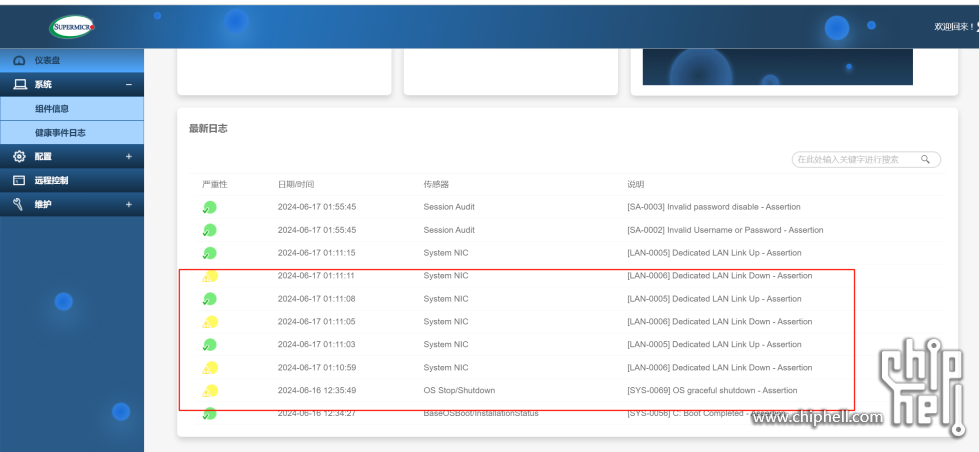The width and height of the screenshot is (979, 452).
Task: Click Session Audit in SA-0002 row
Action: [x=449, y=230]
